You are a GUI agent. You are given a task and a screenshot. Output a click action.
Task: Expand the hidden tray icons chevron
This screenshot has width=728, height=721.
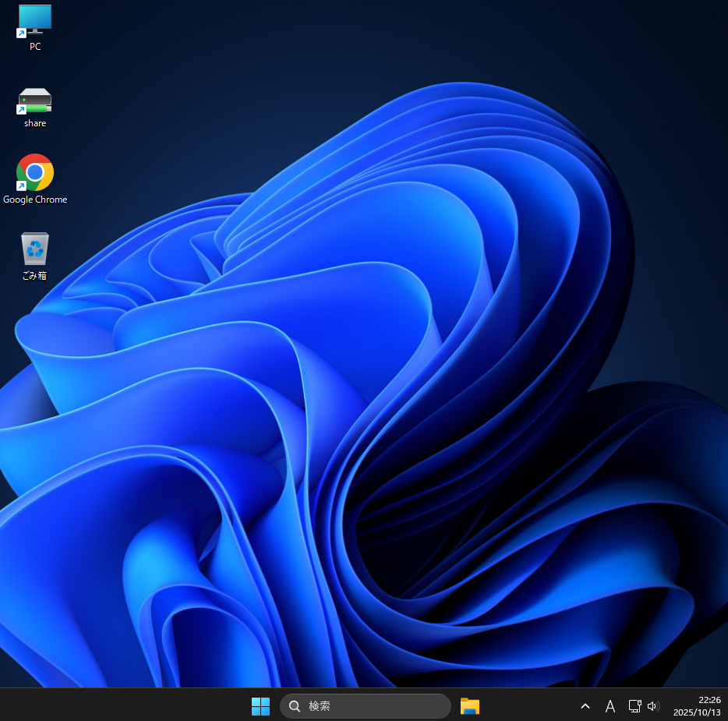pos(585,706)
